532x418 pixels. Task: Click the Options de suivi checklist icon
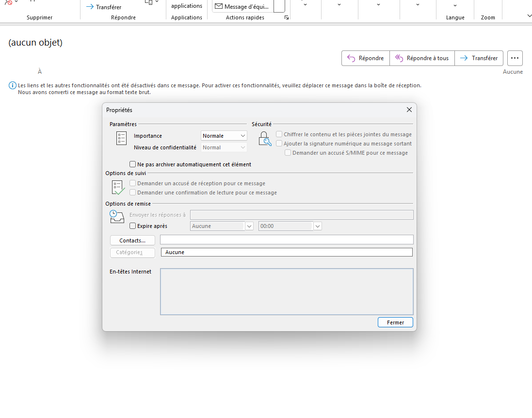pos(118,187)
